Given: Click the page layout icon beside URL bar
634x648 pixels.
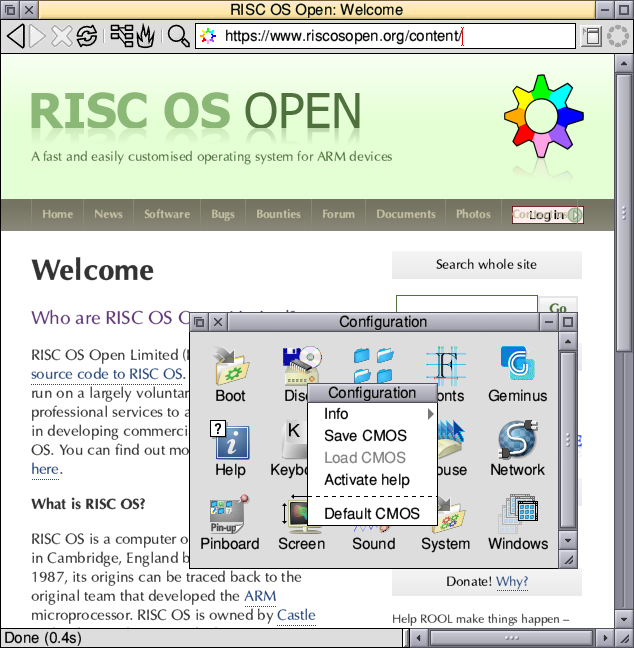Looking at the screenshot, I should coord(592,36).
